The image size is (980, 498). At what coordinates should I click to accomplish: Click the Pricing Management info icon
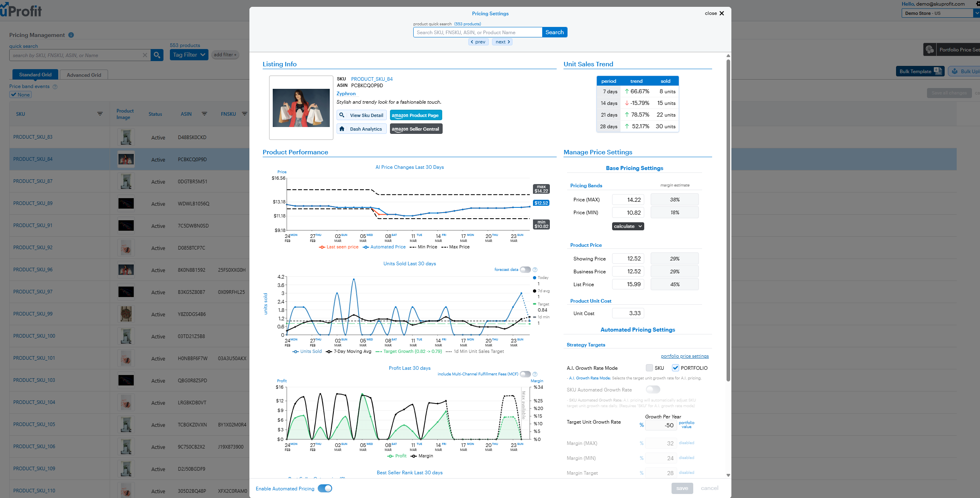[71, 35]
